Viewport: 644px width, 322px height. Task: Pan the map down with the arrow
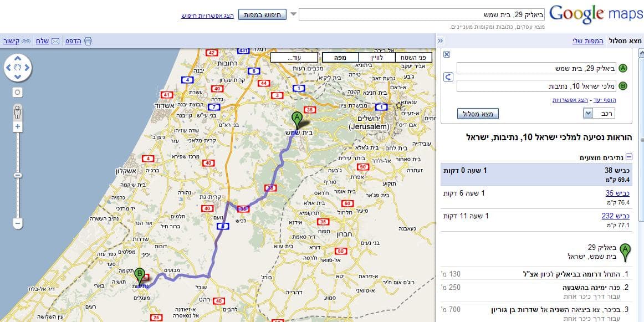(x=17, y=77)
